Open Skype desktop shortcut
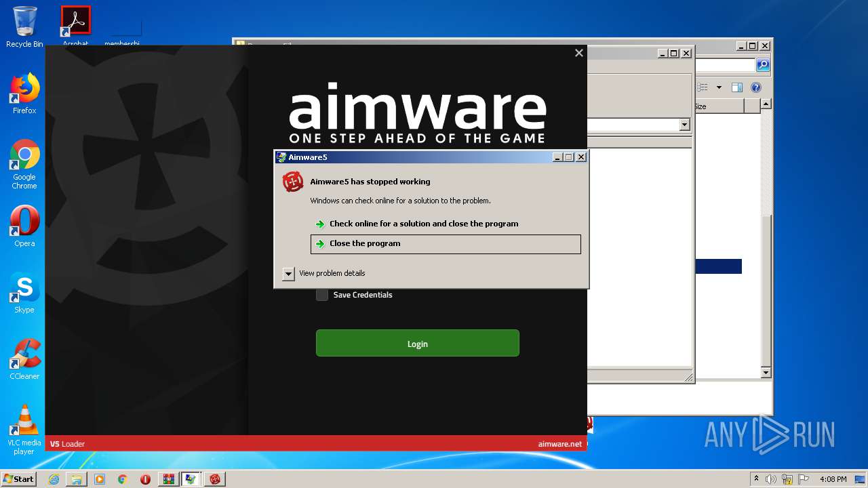The image size is (868, 488). pos(24,293)
